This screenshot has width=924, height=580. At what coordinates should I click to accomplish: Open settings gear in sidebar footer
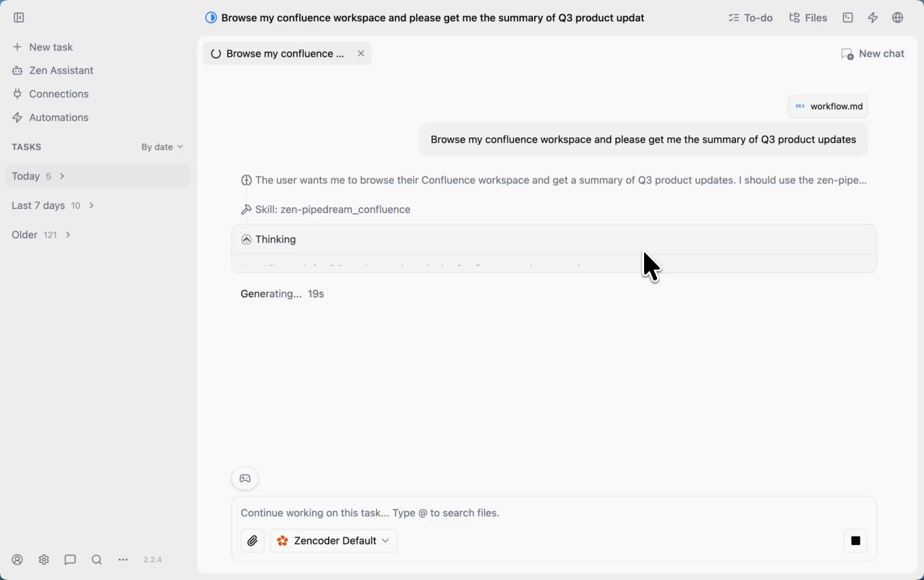pyautogui.click(x=44, y=560)
